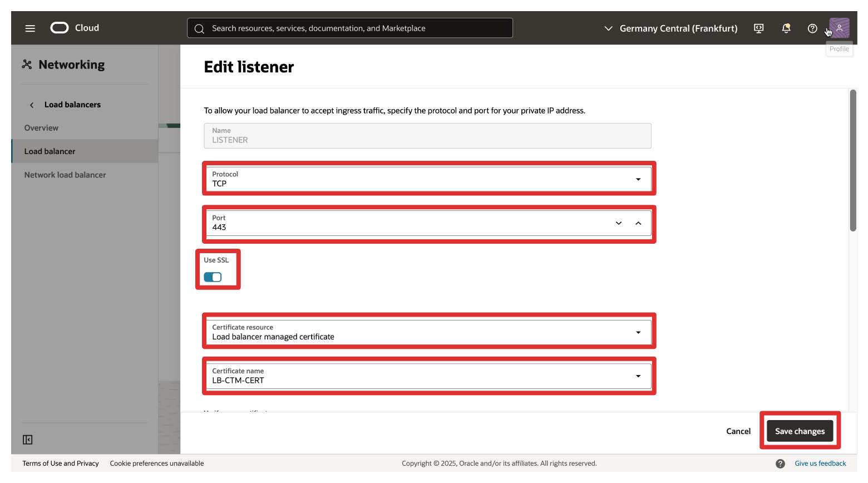The image size is (868, 483).
Task: Open the Profile avatar menu
Action: click(839, 28)
